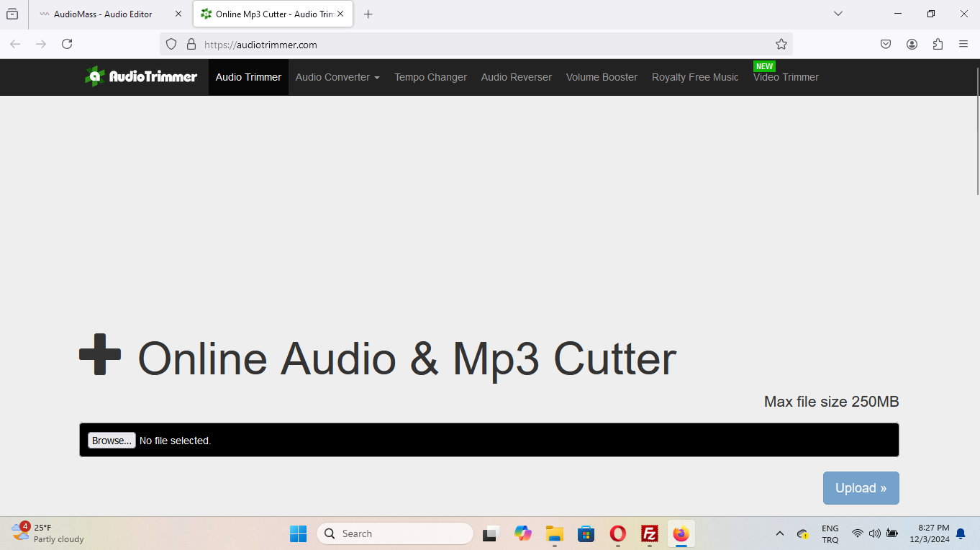The height and width of the screenshot is (550, 980).
Task: Launch FileZilla from the taskbar
Action: [650, 533]
